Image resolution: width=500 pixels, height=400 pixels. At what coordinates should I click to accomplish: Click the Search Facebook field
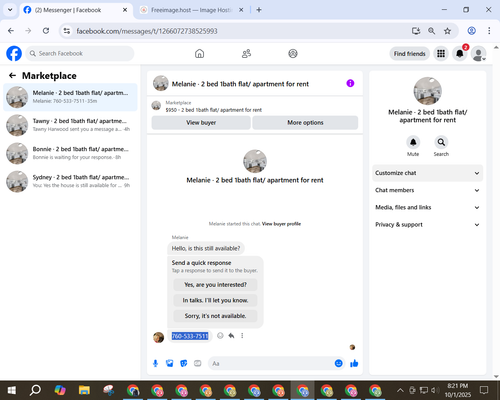coord(80,53)
